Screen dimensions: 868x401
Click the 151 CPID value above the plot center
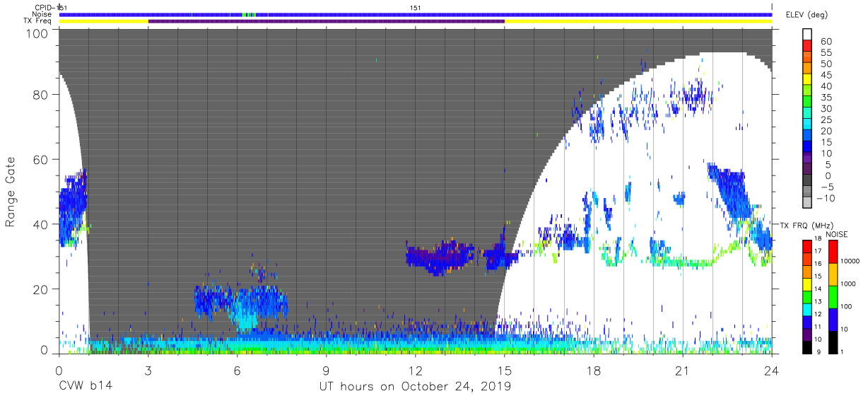pyautogui.click(x=416, y=8)
